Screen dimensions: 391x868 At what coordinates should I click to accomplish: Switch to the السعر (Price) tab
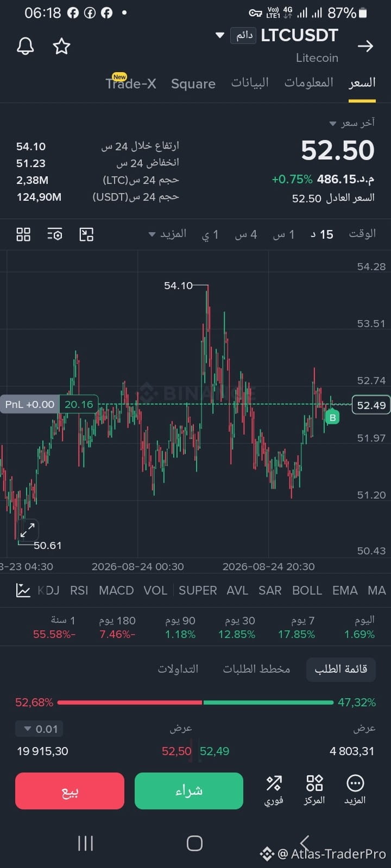(362, 82)
